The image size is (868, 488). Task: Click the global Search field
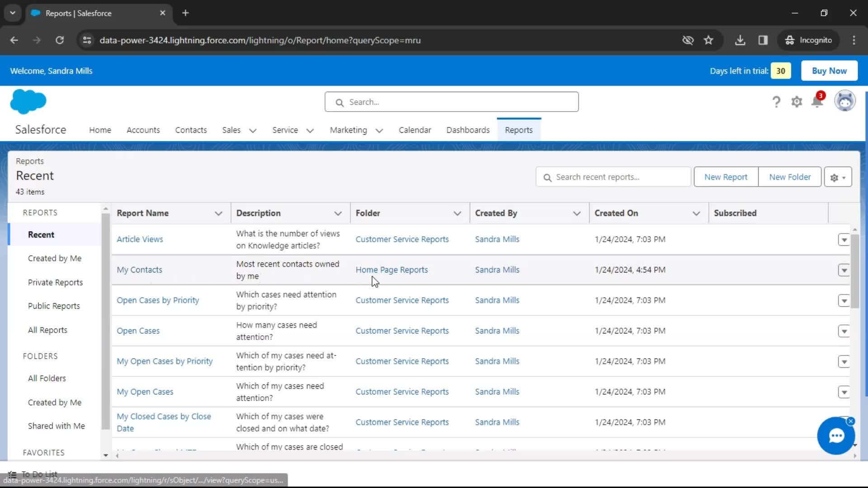coord(451,102)
